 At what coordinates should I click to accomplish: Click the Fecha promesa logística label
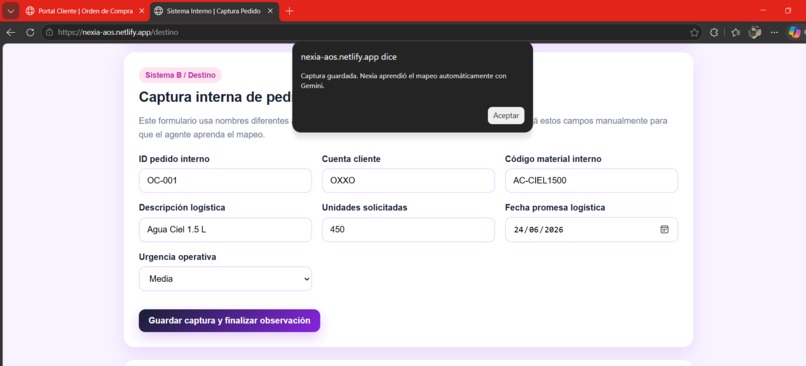(555, 208)
